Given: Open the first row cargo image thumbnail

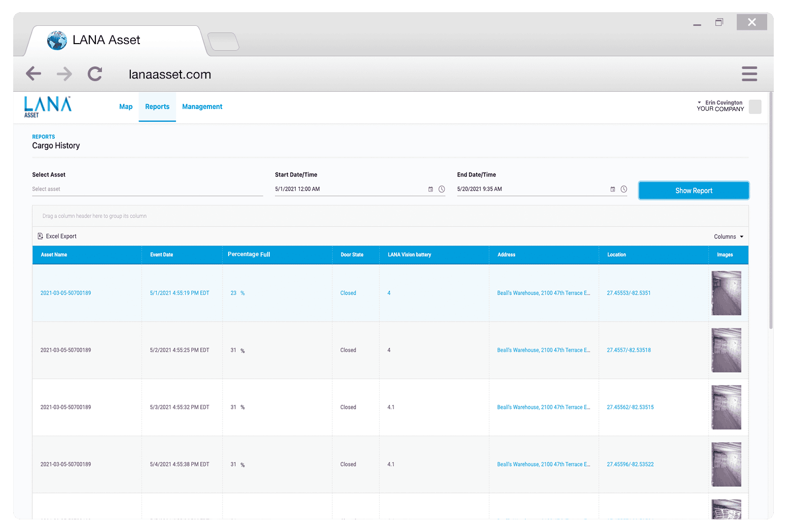Looking at the screenshot, I should pyautogui.click(x=726, y=293).
